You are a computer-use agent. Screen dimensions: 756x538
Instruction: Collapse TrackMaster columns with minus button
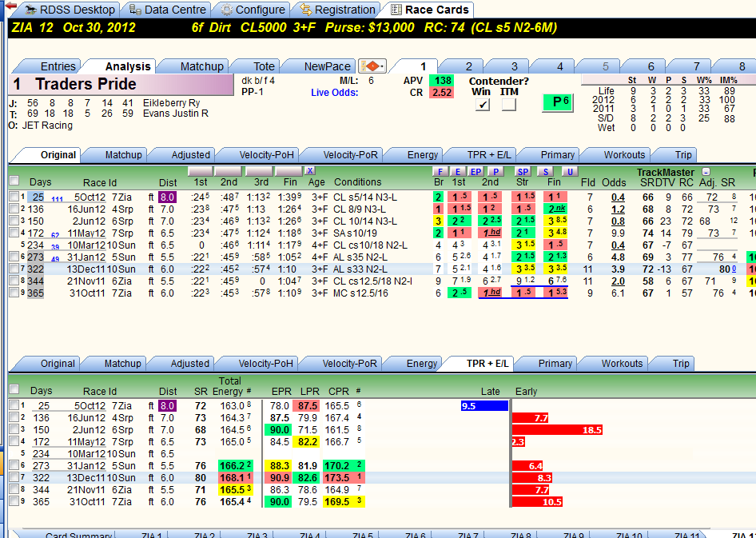(706, 172)
